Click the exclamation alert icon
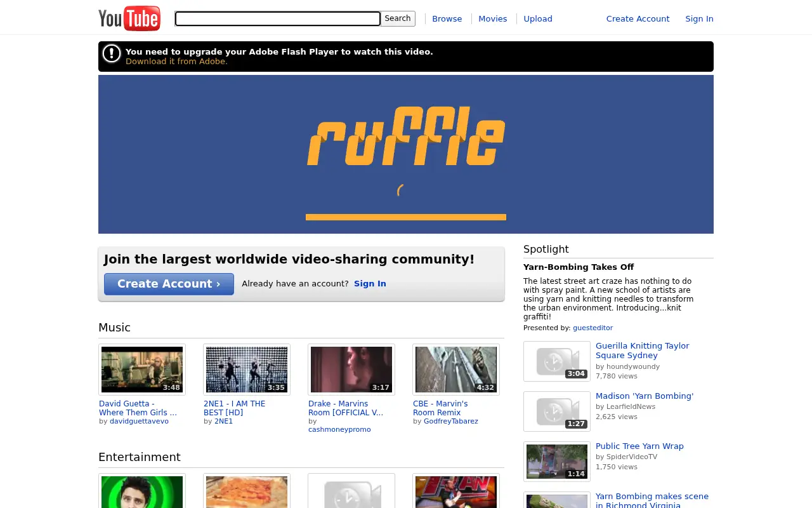The image size is (812, 508). pyautogui.click(x=112, y=53)
